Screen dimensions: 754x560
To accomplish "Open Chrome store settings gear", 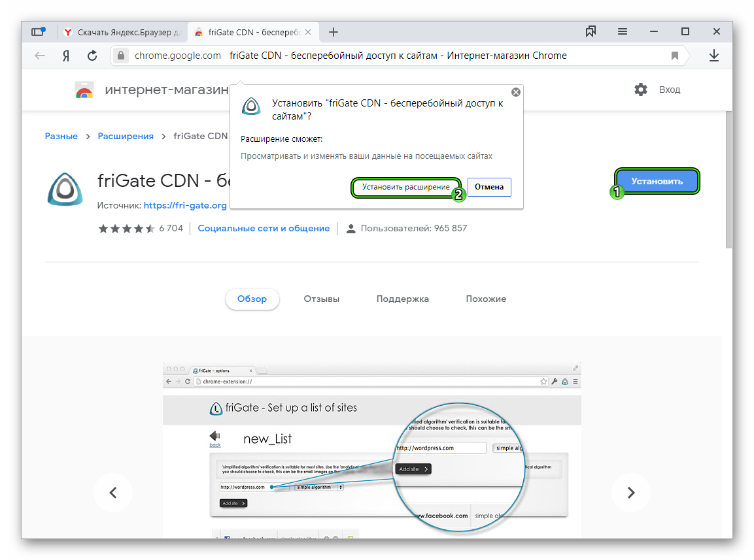I will [640, 90].
